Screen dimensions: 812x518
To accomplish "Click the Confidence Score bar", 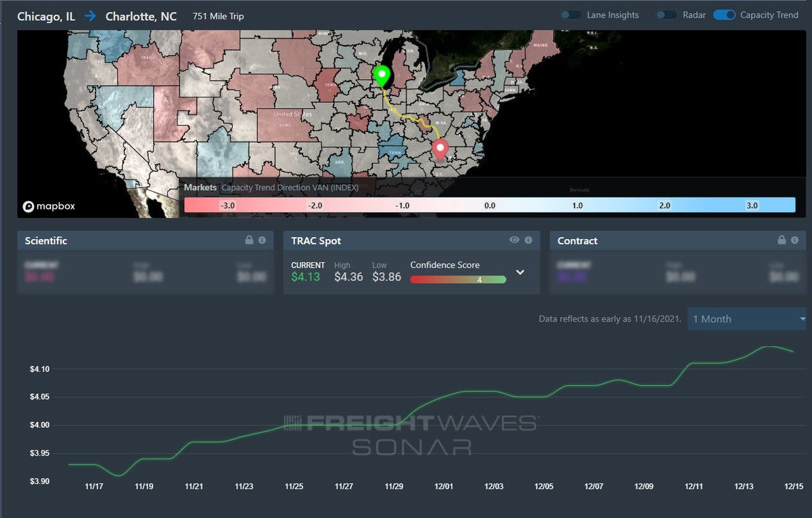I will point(458,279).
